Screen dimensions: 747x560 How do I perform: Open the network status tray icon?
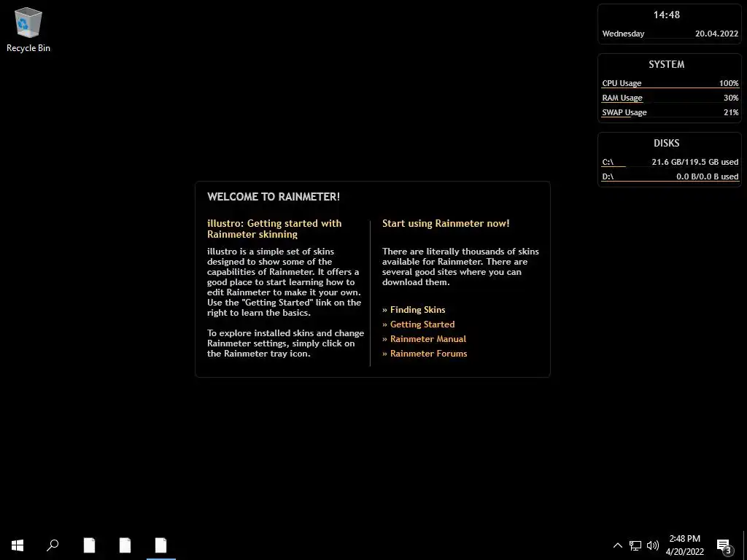[635, 545]
